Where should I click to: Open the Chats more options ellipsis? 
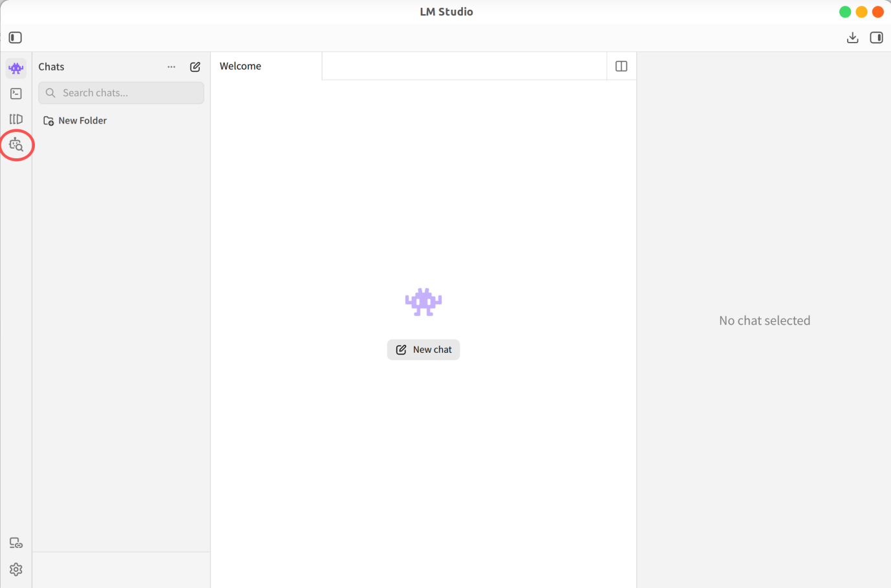(x=171, y=67)
